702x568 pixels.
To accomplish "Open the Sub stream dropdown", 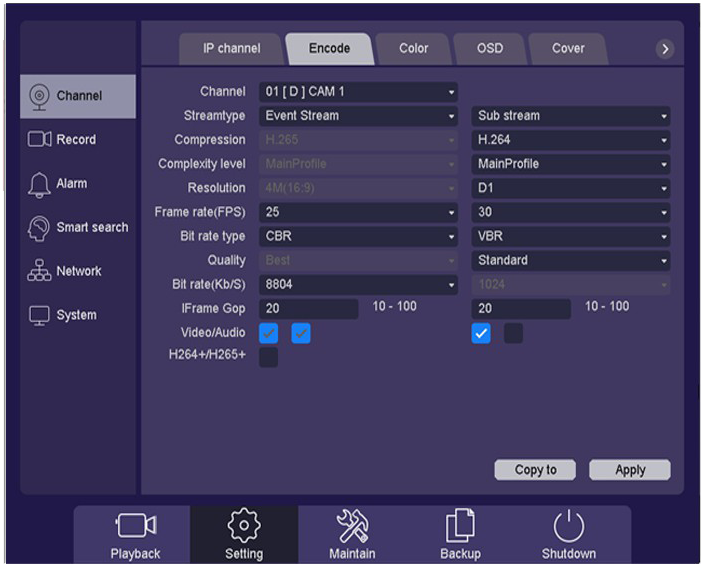I will pos(571,116).
